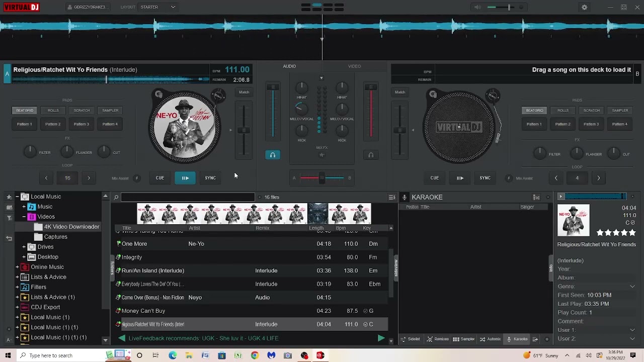
Task: Select left deck SCRATCH pad mode
Action: pos(82,110)
